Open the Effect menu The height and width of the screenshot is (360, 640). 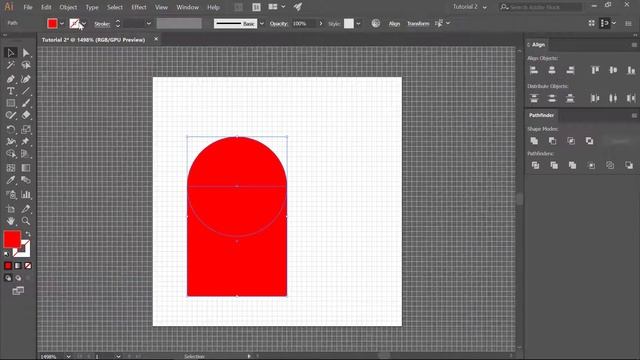click(x=139, y=7)
